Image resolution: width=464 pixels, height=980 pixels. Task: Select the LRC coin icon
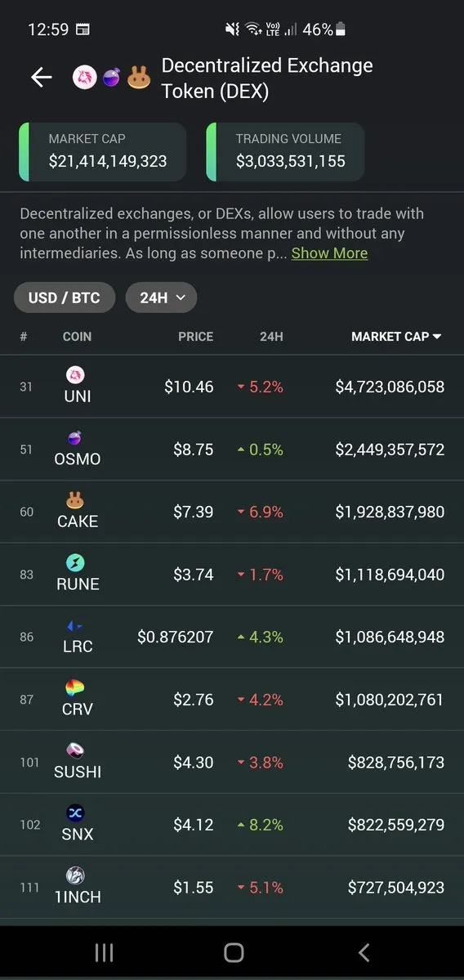tap(76, 625)
